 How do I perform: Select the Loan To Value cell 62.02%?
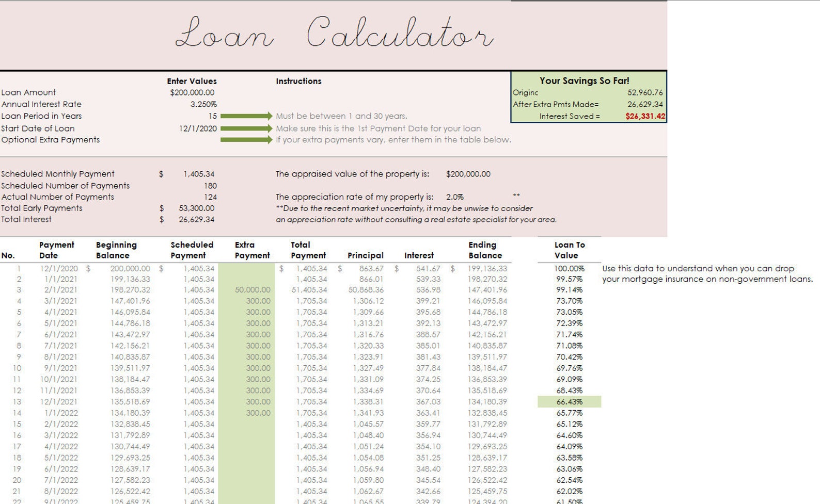click(x=569, y=491)
